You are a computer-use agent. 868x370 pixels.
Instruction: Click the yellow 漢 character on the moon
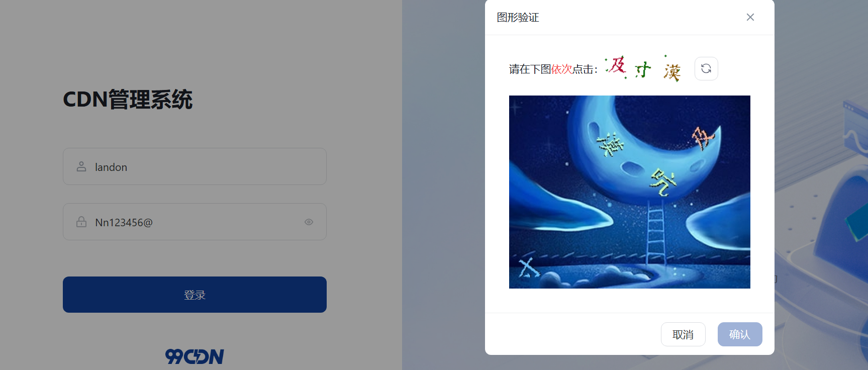click(x=610, y=145)
